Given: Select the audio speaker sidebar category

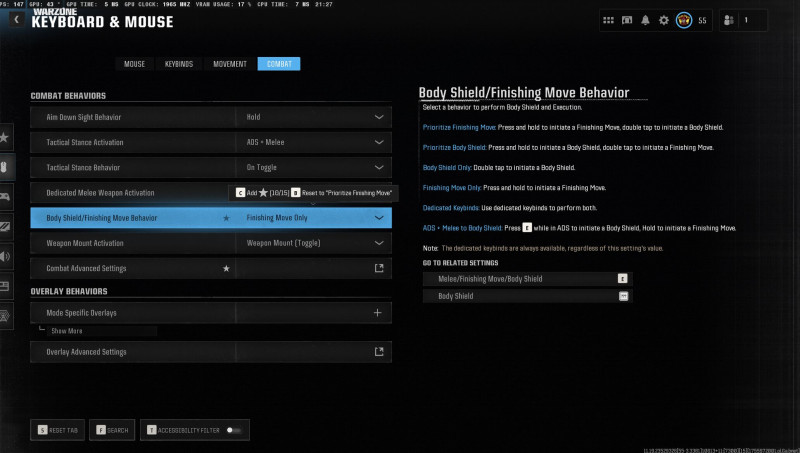Looking at the screenshot, I should coord(5,256).
